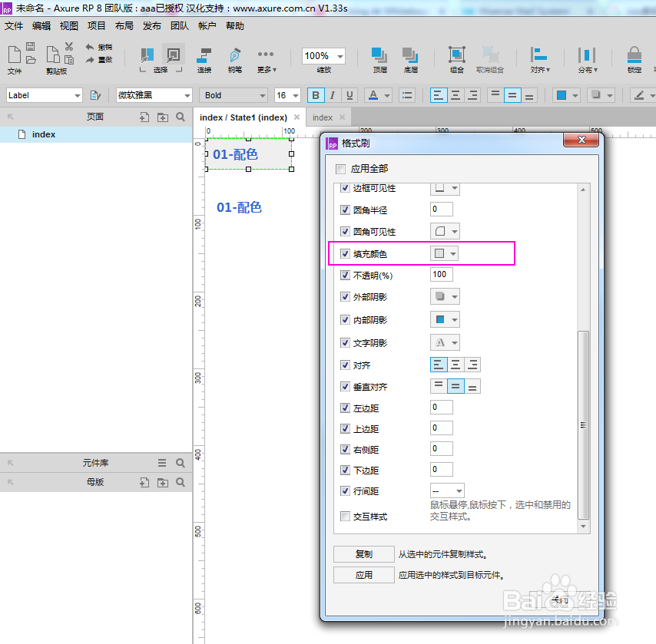The height and width of the screenshot is (644, 656).
Task: Open the 填充颜色 color picker in dialog
Action: pyautogui.click(x=444, y=253)
